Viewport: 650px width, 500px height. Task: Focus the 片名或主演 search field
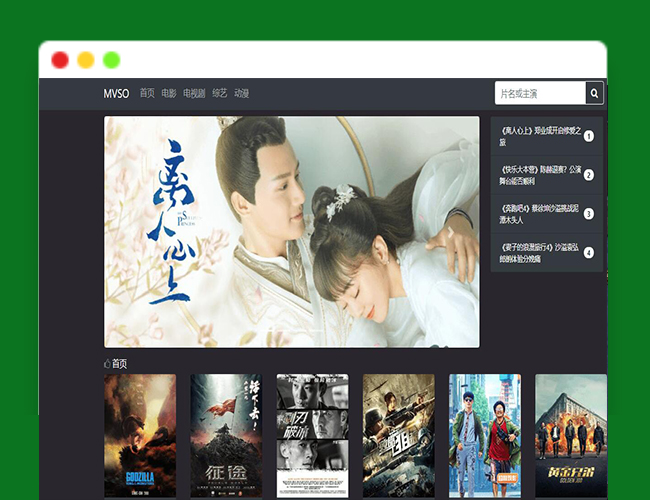(540, 93)
